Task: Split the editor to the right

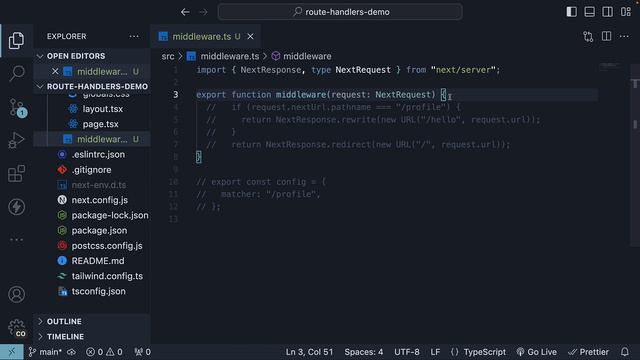Action: click(607, 36)
